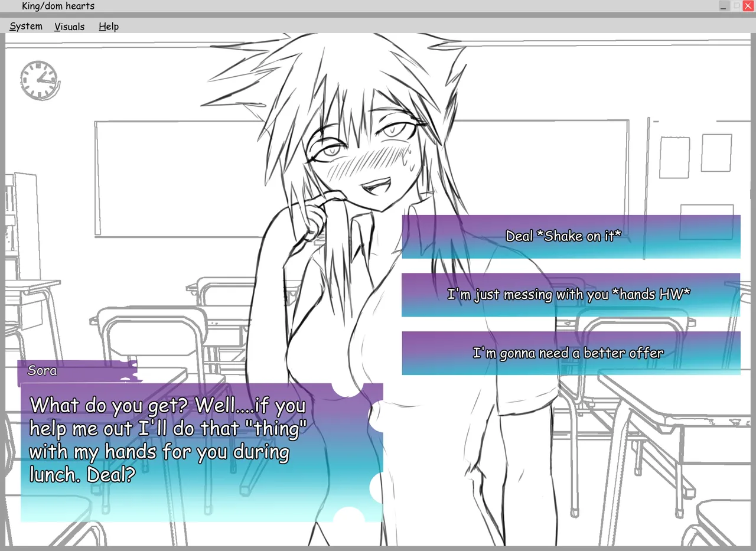This screenshot has height=551, width=756.
Task: Choose the "Deal *Shake on it*" option
Action: [x=571, y=236]
